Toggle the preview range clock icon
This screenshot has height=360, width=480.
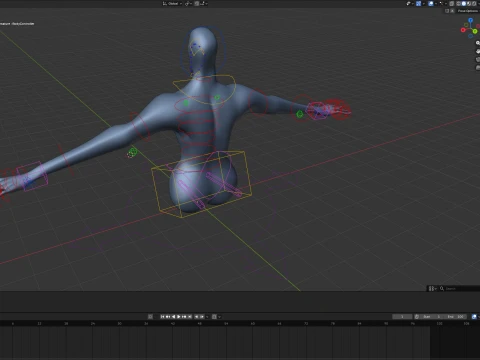pos(416,317)
